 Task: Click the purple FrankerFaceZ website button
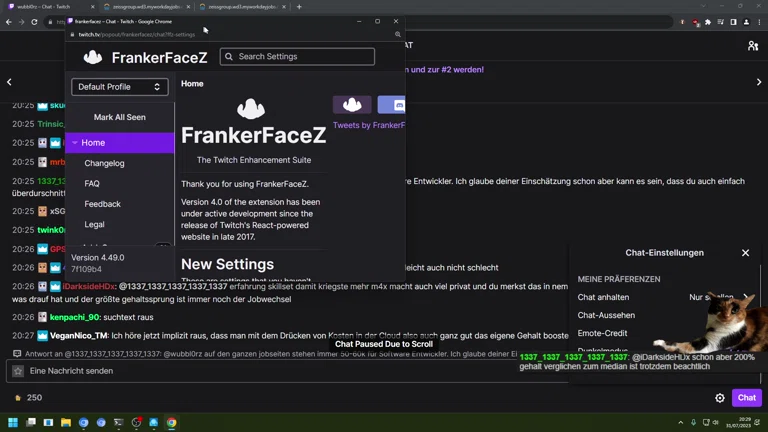[x=352, y=104]
